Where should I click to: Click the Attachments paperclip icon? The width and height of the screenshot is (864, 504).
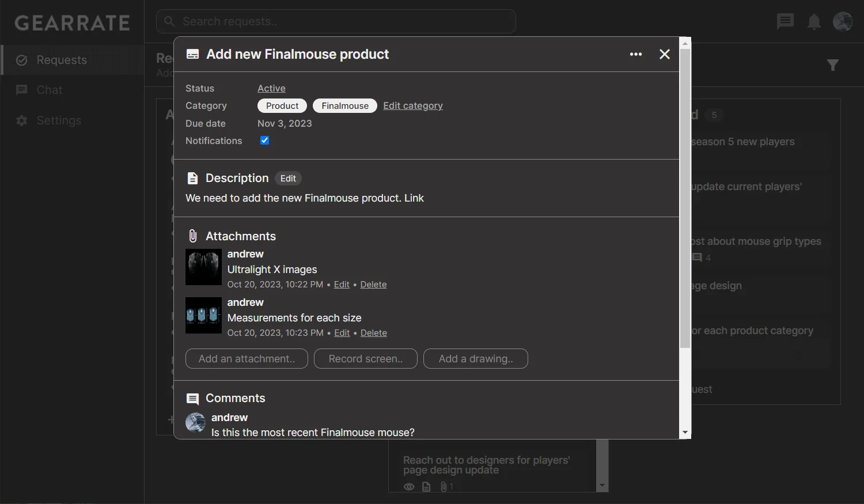pos(193,236)
